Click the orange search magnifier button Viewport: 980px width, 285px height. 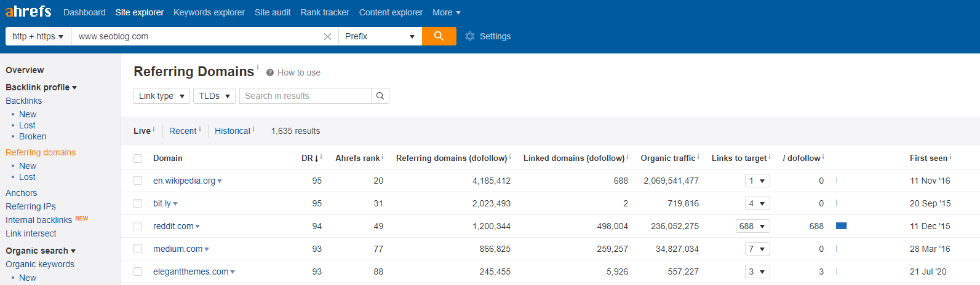[439, 36]
